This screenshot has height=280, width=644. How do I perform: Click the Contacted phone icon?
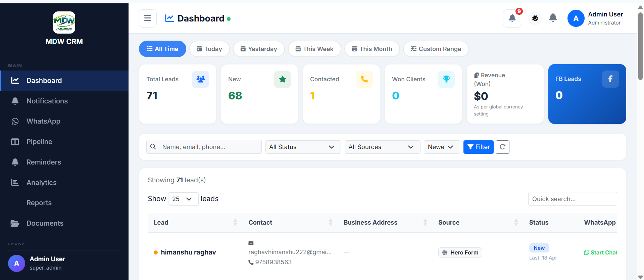tap(364, 79)
